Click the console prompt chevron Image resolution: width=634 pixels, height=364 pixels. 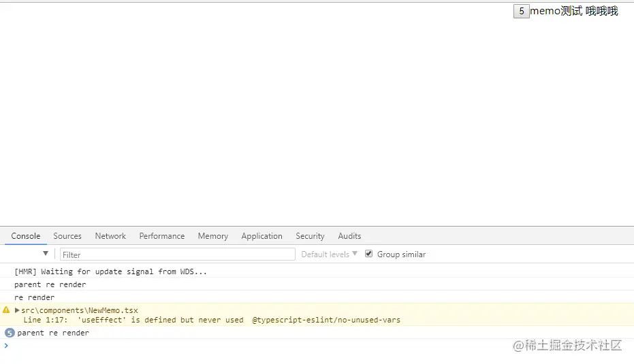point(6,346)
